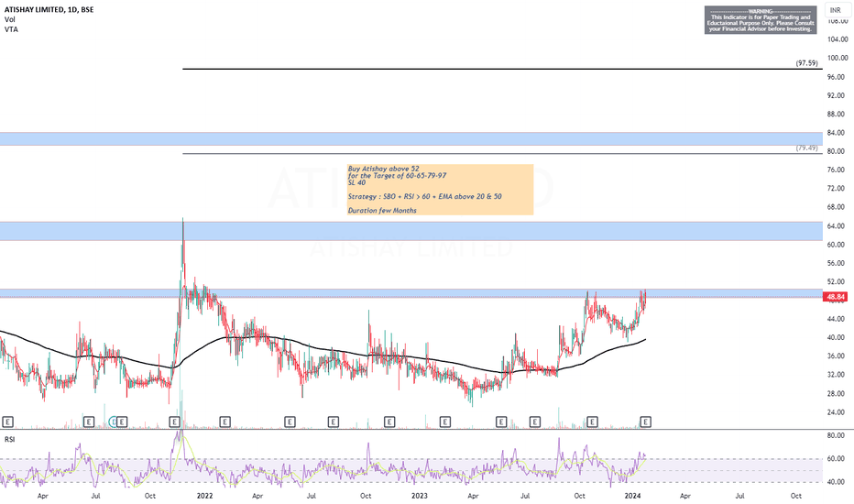Image resolution: width=854 pixels, height=504 pixels.
Task: Click the 92.00 price scale label
Action: (838, 95)
